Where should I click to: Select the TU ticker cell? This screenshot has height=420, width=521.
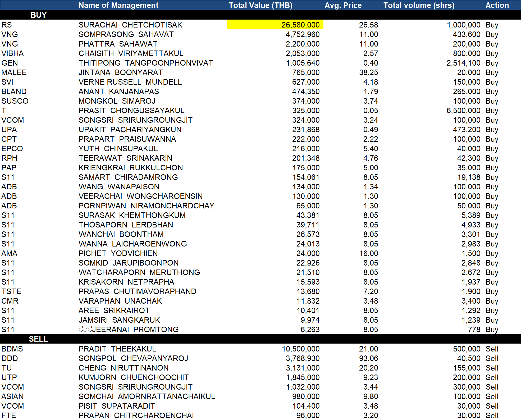7,368
